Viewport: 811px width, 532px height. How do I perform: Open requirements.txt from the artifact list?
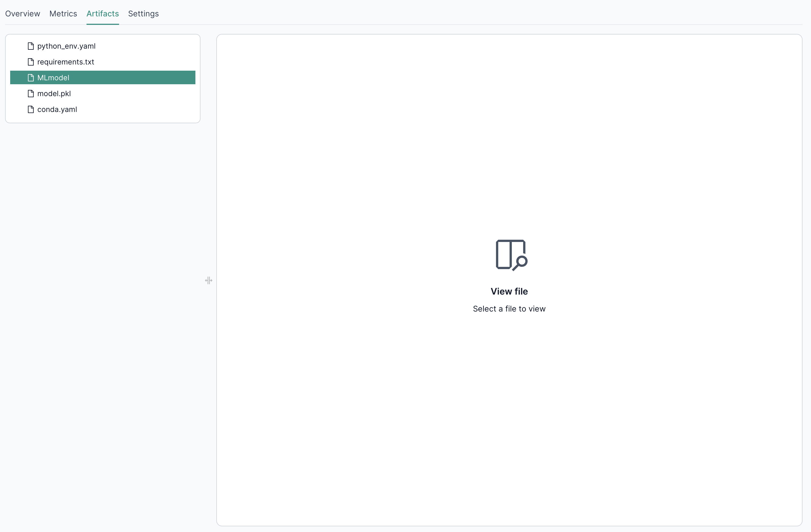[65, 62]
